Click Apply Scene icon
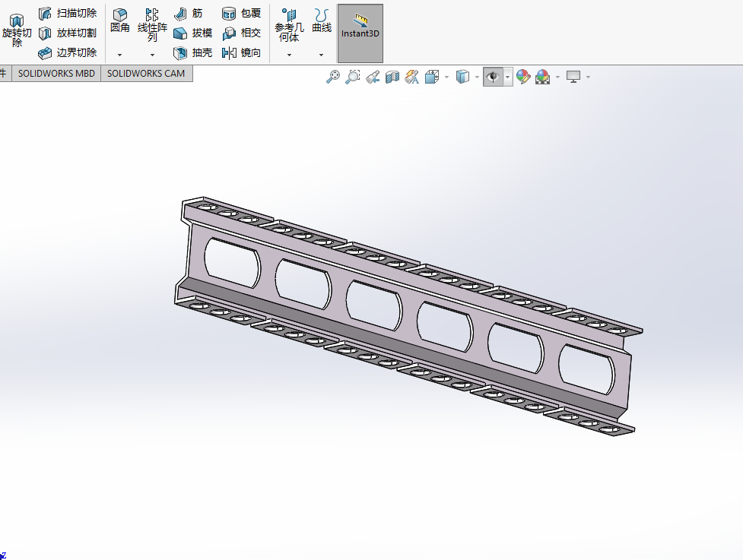Viewport: 743px width, 560px height. tap(542, 77)
